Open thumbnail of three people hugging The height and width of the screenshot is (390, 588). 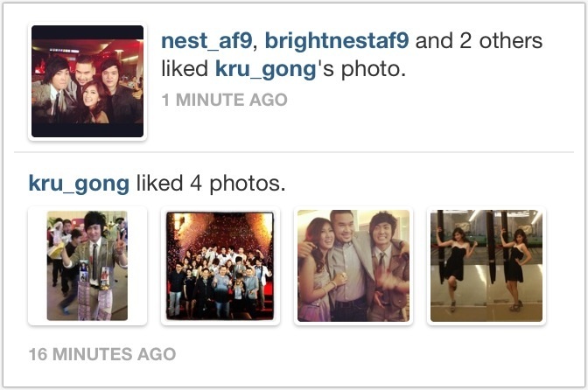353,266
